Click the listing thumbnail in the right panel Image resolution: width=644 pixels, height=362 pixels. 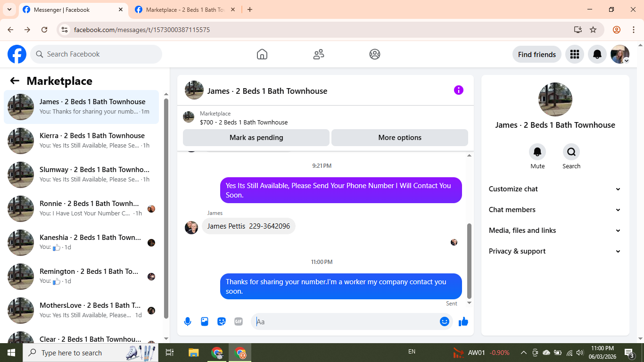pyautogui.click(x=555, y=99)
